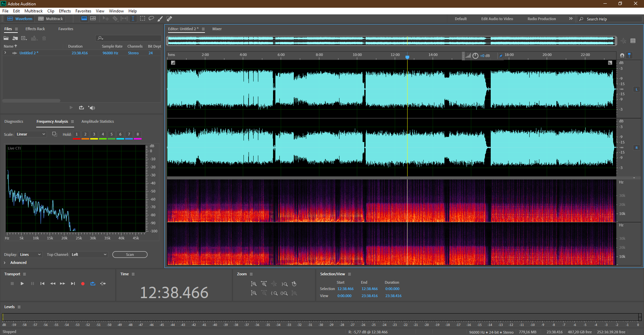Screen dimensions: 644x335
Task: Switch to Multitrack view
Action: (51, 19)
